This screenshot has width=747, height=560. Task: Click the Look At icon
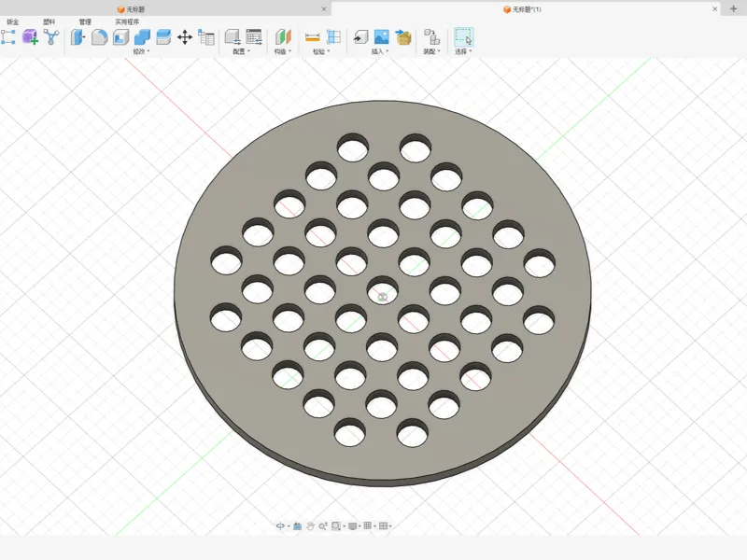coord(297,525)
